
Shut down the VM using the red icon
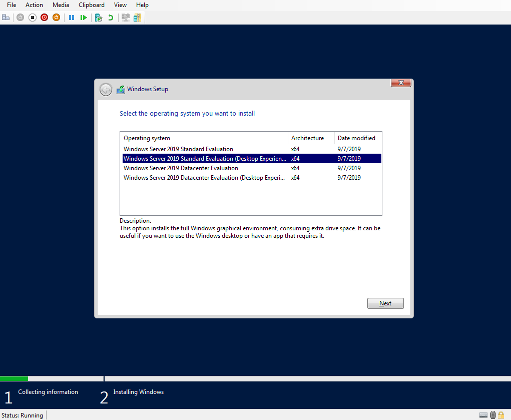point(45,18)
